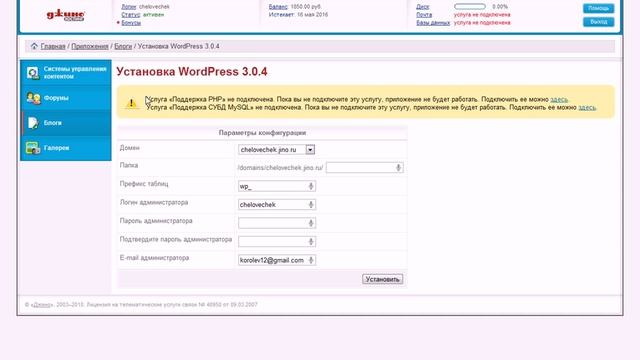Click the Базы данных link

pyautogui.click(x=433, y=22)
